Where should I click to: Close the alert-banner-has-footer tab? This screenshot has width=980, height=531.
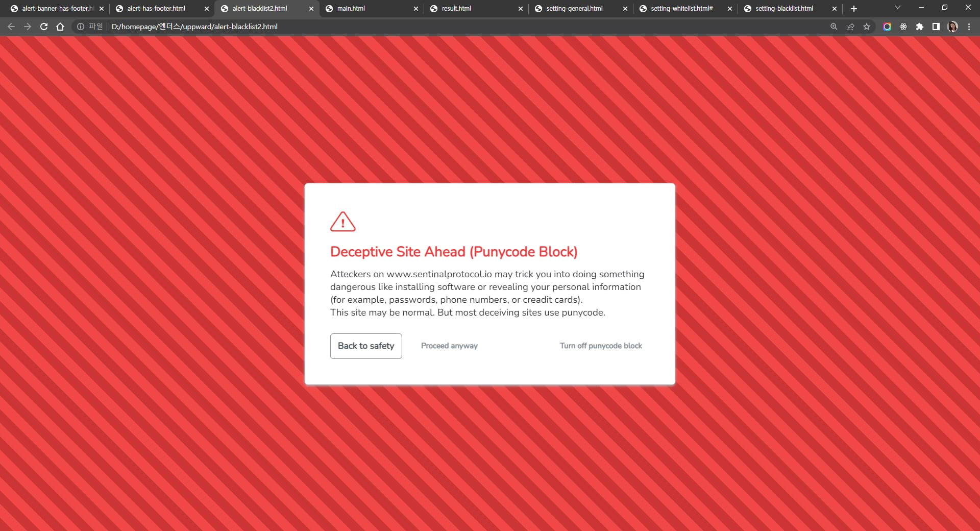click(x=102, y=9)
